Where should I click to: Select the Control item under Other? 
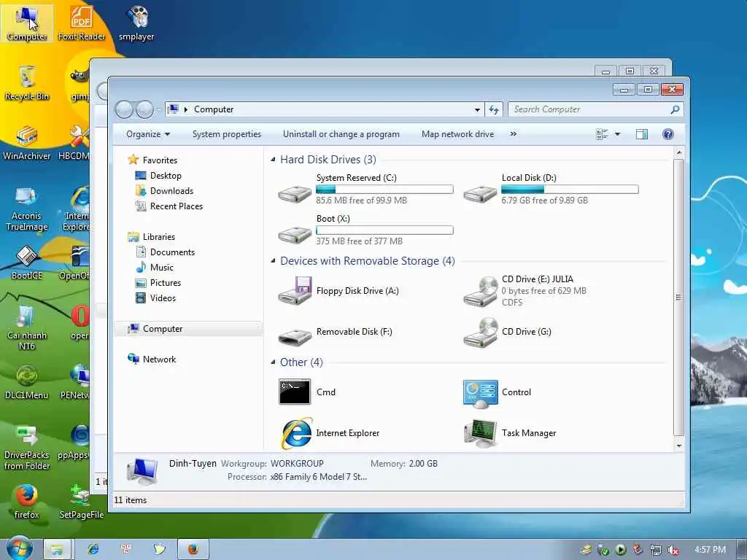tap(498, 393)
